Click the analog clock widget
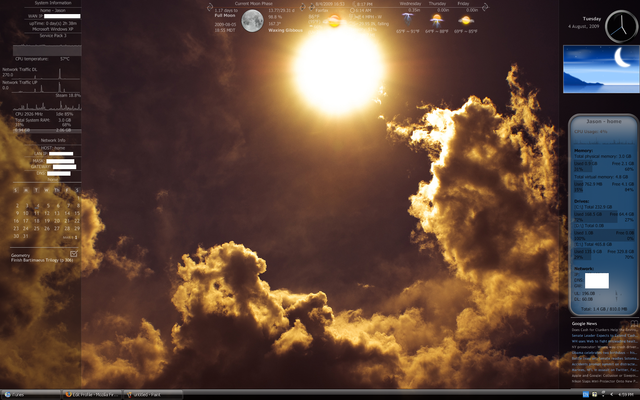 point(621,27)
